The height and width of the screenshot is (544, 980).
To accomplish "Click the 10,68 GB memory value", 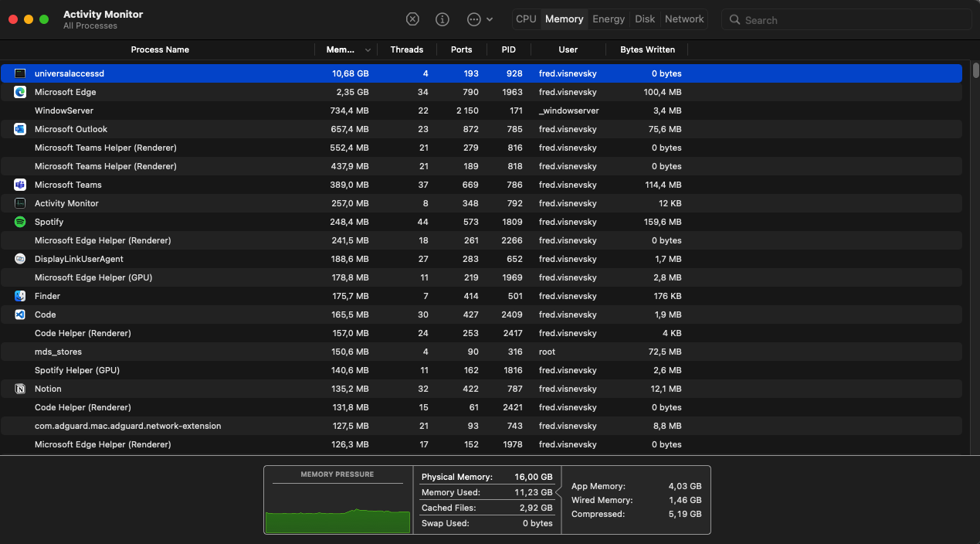I will point(350,73).
